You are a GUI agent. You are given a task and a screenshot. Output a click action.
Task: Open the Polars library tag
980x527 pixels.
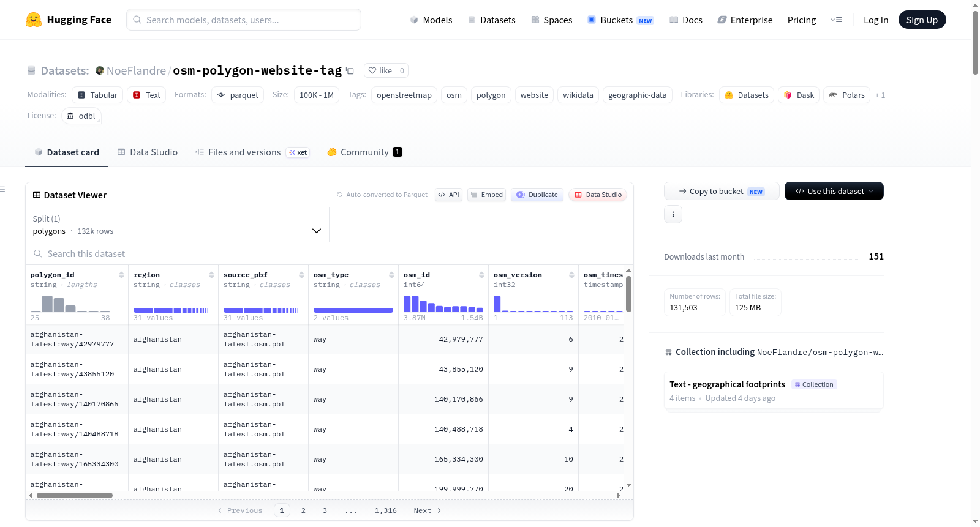[846, 95]
